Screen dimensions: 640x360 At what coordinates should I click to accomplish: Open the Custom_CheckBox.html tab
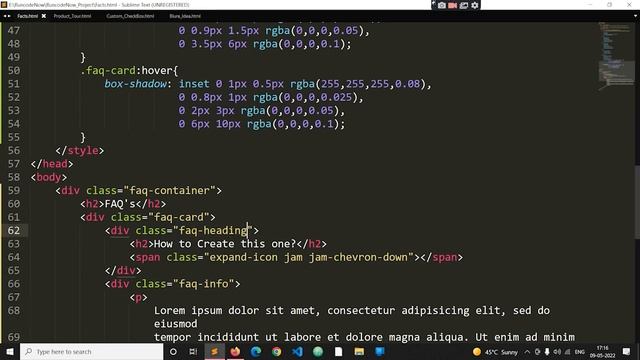point(130,16)
